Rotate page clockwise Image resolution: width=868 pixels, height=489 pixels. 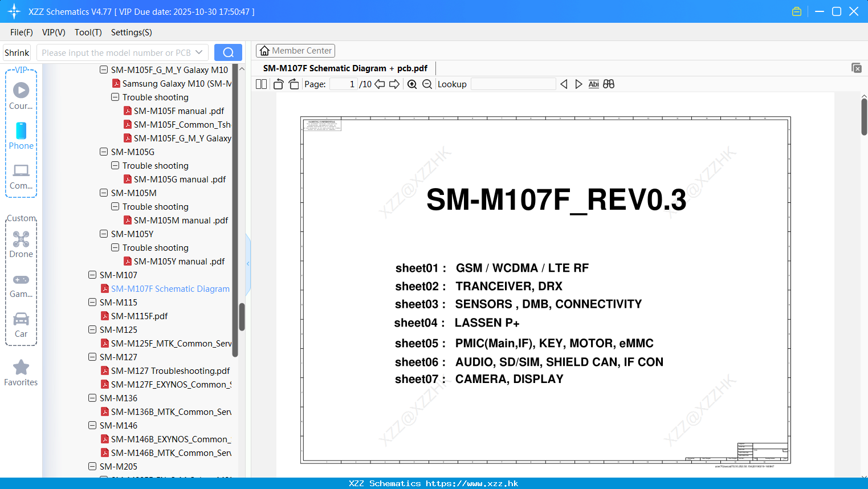pyautogui.click(x=294, y=84)
